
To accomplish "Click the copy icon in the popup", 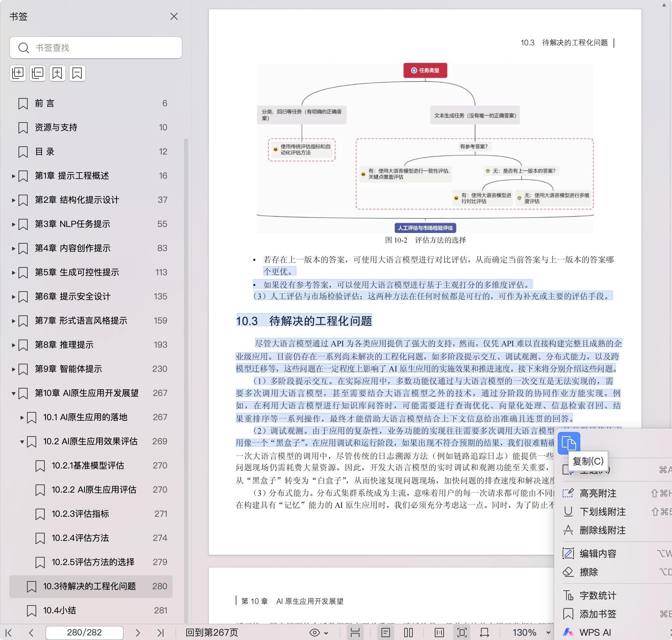I will pos(569,443).
